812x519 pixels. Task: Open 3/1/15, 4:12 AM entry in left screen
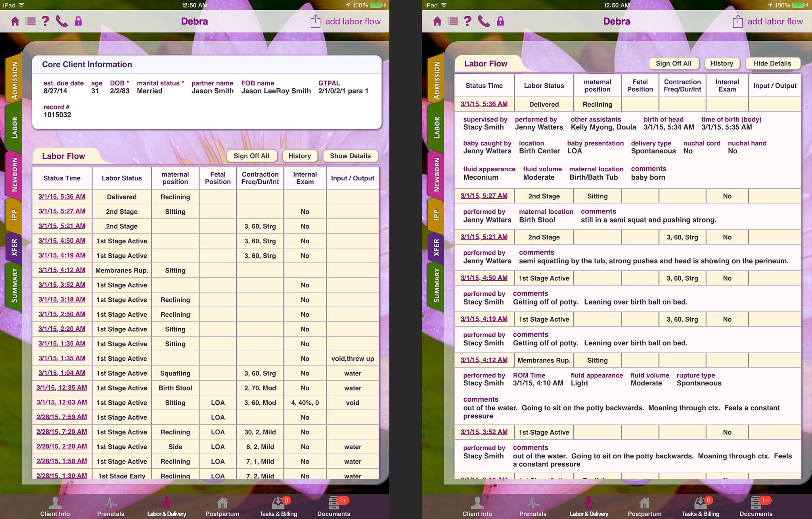tap(62, 270)
